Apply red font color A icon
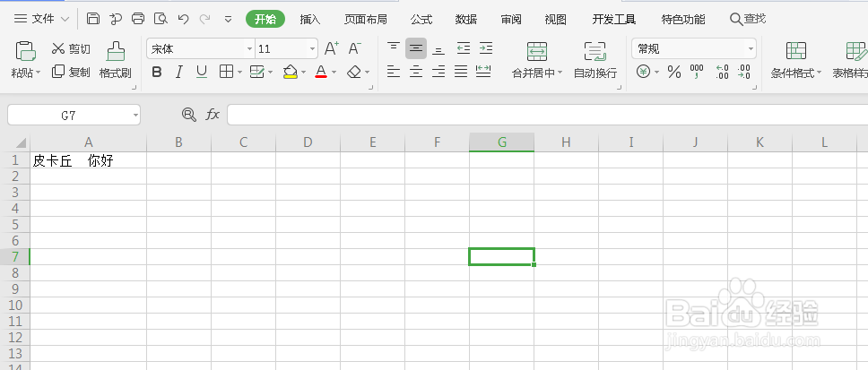This screenshot has width=868, height=370. coord(321,72)
